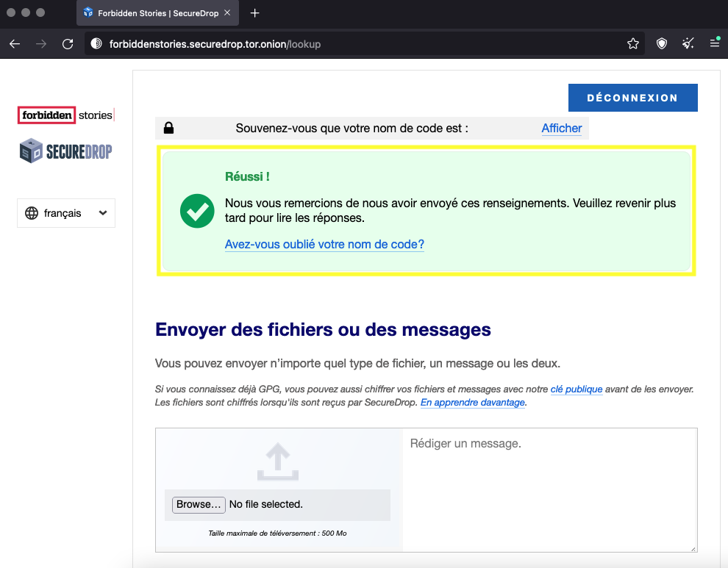The width and height of the screenshot is (728, 568).
Task: Open the hamburger application menu
Action: tap(715, 44)
